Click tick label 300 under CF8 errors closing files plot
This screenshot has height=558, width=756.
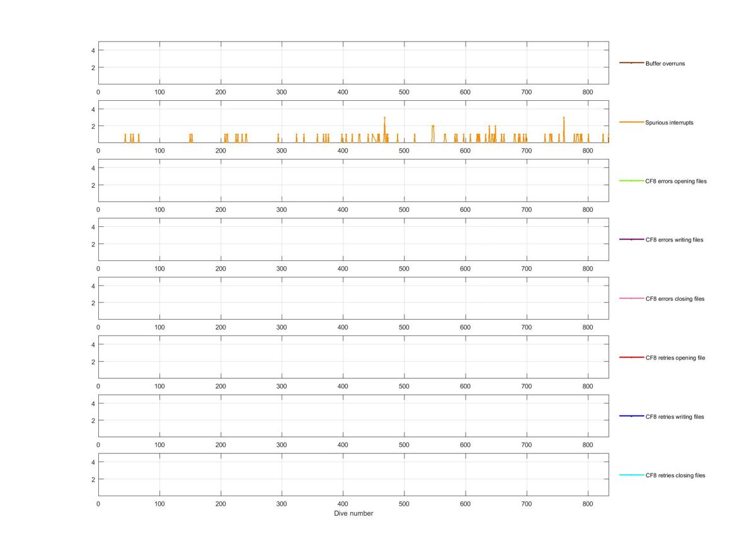282,327
